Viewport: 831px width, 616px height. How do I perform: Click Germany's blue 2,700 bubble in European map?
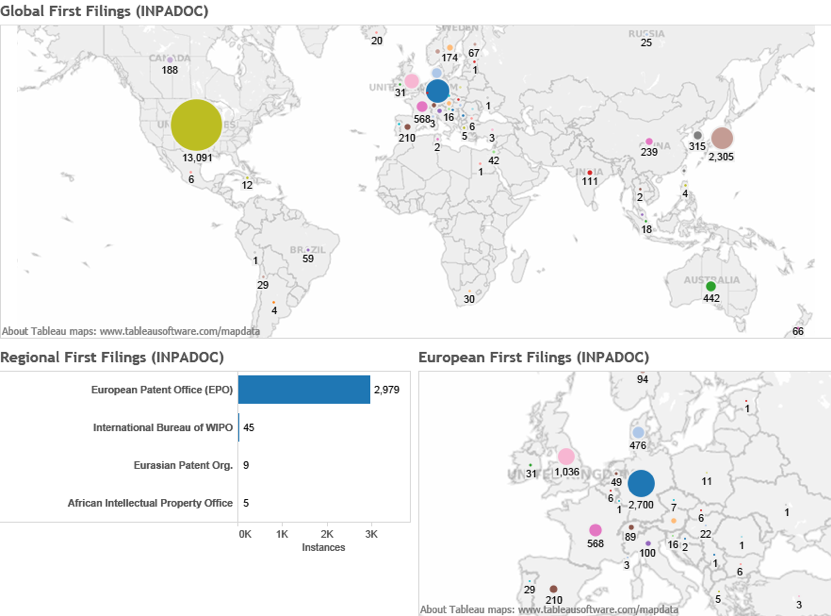click(x=640, y=483)
